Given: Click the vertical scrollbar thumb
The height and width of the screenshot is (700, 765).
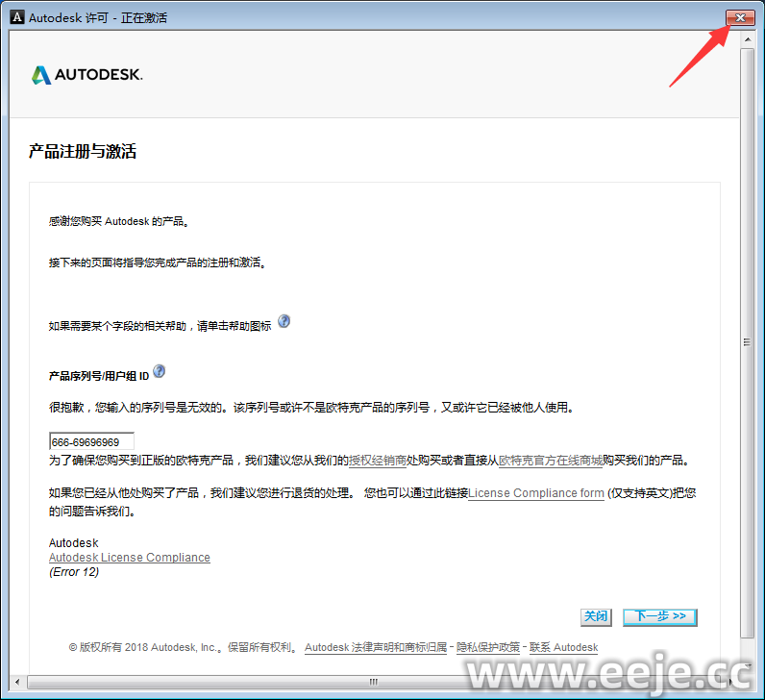Looking at the screenshot, I should point(747,341).
